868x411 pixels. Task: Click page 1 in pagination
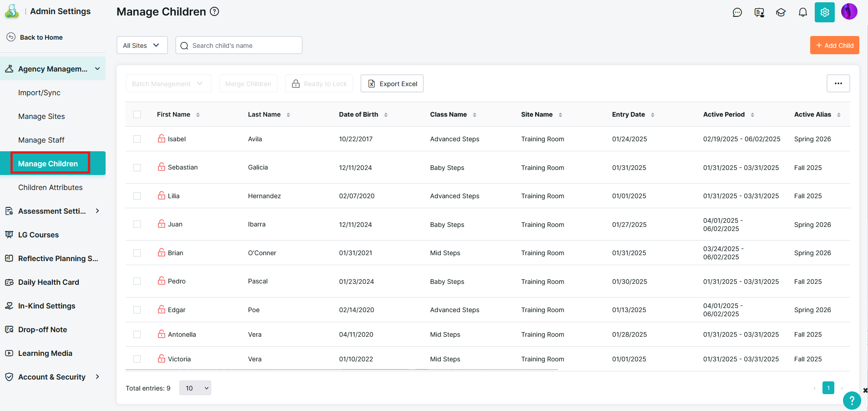tap(828, 388)
